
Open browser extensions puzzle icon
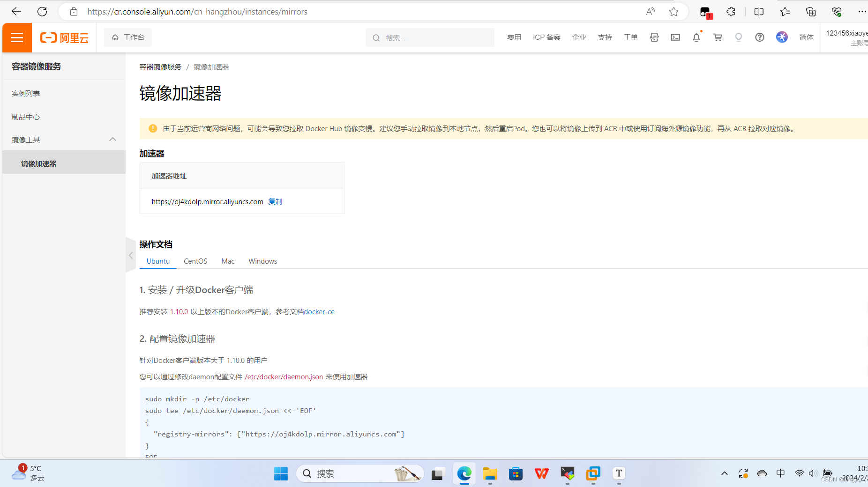click(x=731, y=12)
